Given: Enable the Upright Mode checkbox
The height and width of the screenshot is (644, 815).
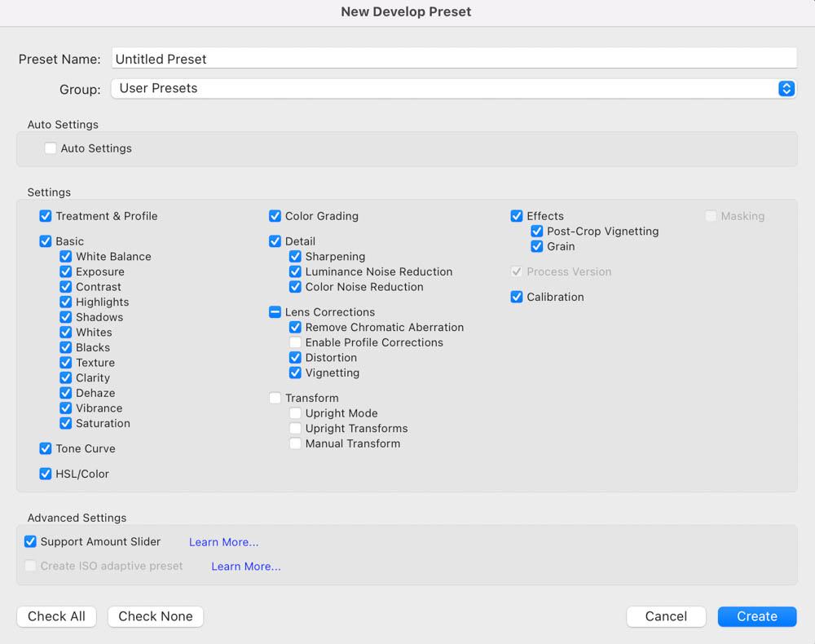Looking at the screenshot, I should (x=296, y=413).
